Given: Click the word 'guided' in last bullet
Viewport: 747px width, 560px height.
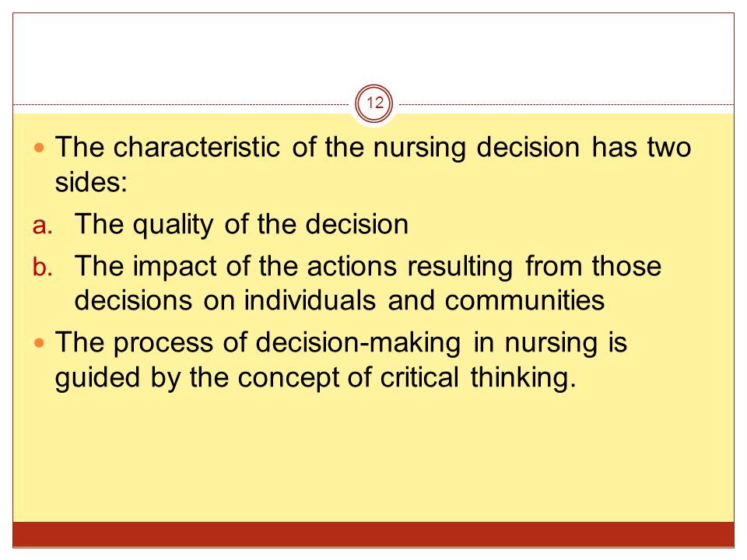Looking at the screenshot, I should pos(97,378).
